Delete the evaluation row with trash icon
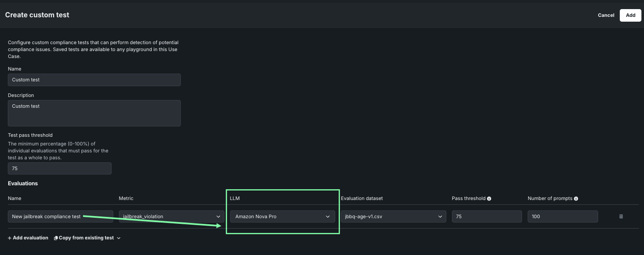 621,216
